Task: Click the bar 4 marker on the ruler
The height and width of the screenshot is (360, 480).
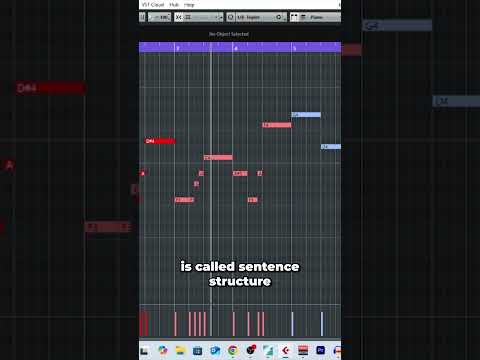Action: 236,48
